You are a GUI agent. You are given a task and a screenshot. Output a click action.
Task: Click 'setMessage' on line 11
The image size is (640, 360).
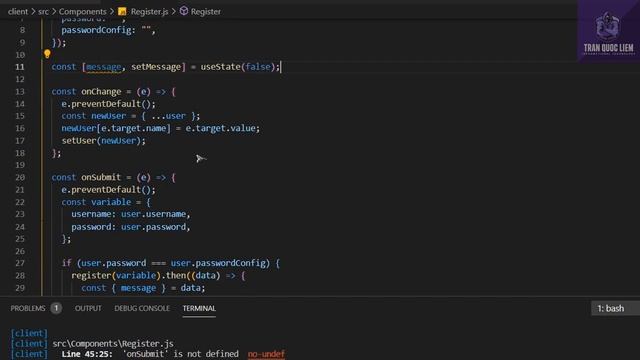[156, 67]
